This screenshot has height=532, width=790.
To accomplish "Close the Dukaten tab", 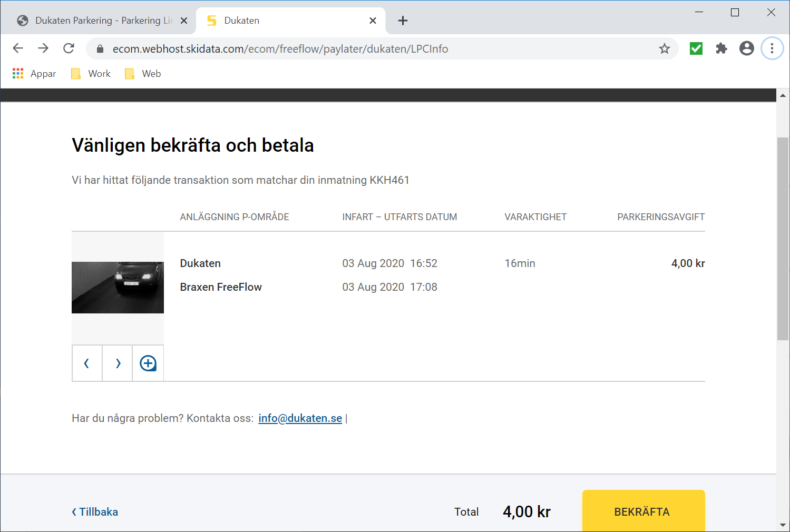I will pyautogui.click(x=373, y=21).
